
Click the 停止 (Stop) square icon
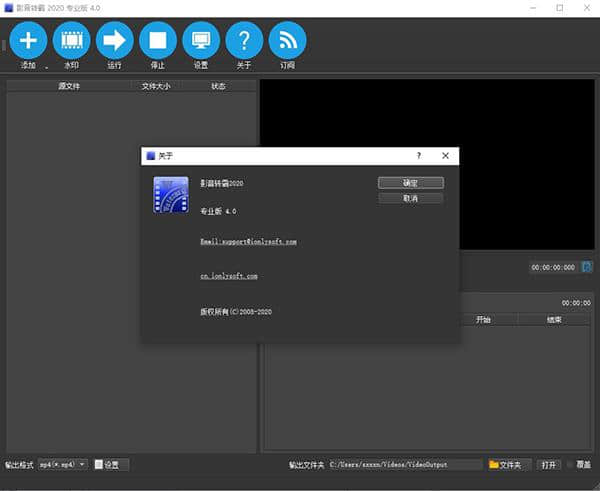click(x=158, y=41)
